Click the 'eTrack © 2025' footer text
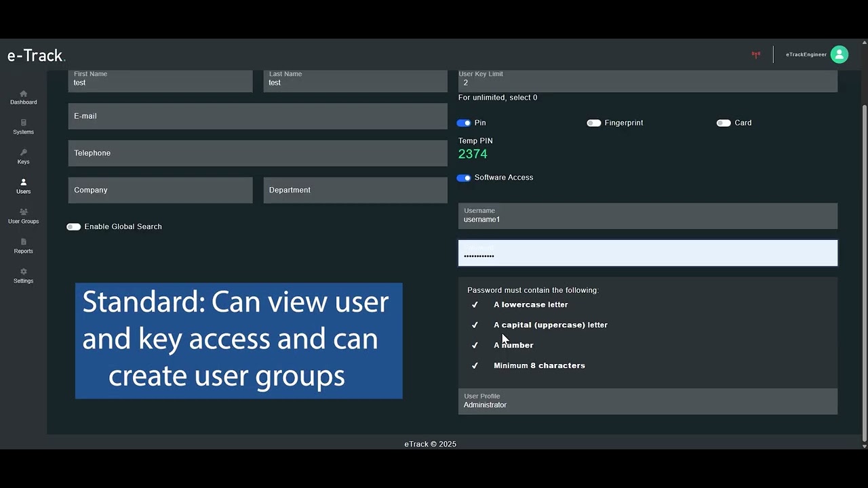Image resolution: width=868 pixels, height=488 pixels. (x=431, y=444)
